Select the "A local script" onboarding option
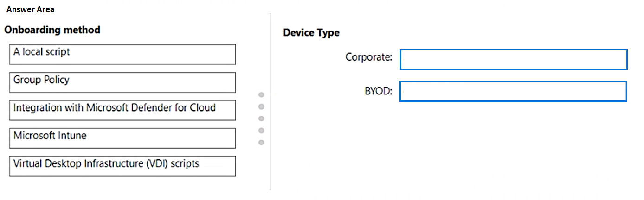The height and width of the screenshot is (200, 644). click(122, 54)
